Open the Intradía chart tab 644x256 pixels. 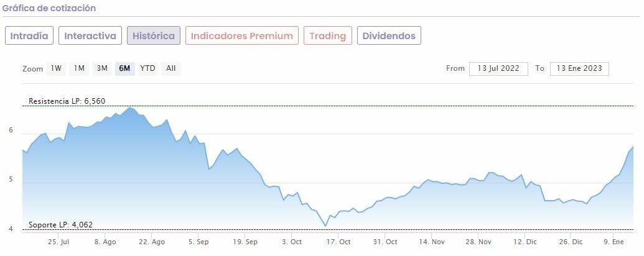coord(29,35)
